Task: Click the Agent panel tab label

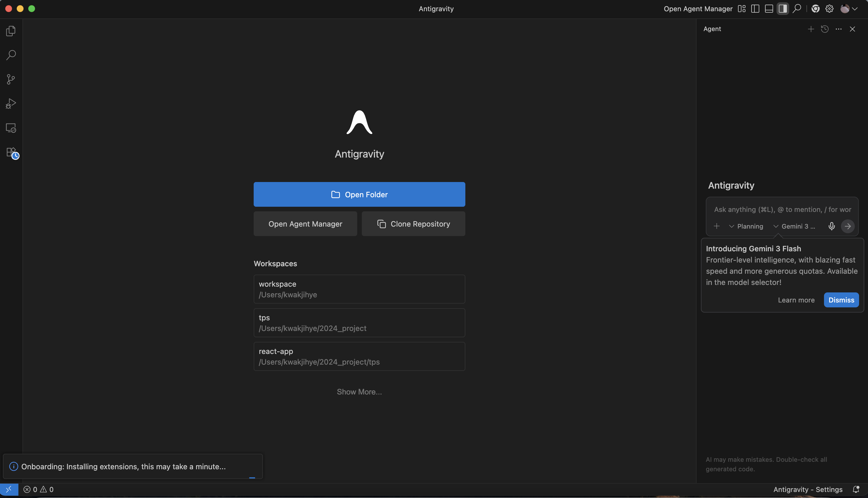Action: pyautogui.click(x=712, y=29)
